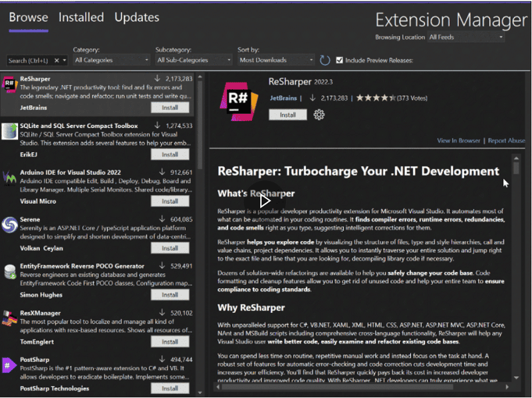Open the gear settings icon beside Install

(319, 114)
